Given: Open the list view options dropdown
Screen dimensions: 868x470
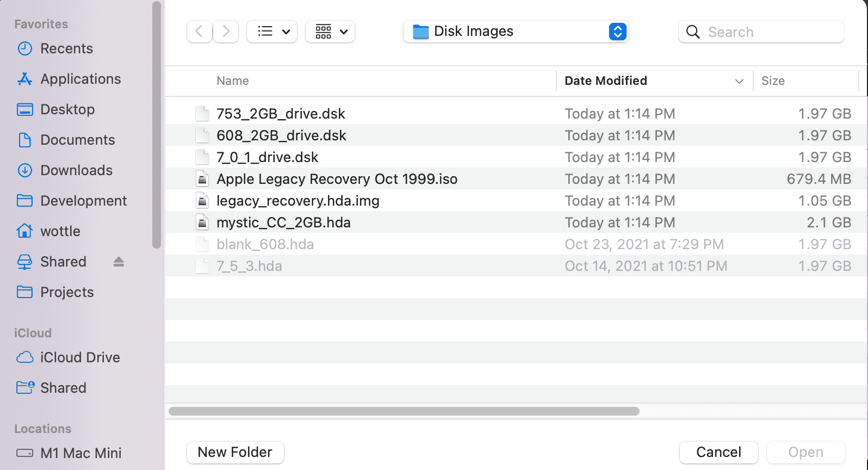Looking at the screenshot, I should pos(272,32).
